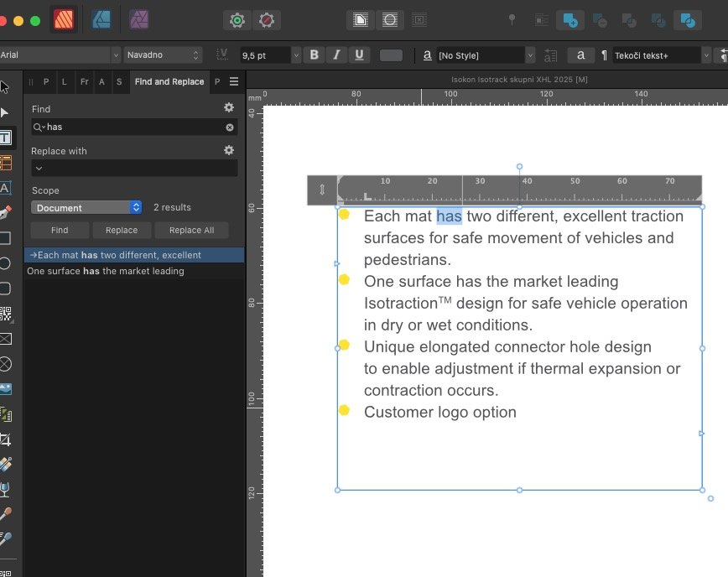Click the text colour swatch
The image size is (728, 577).
(391, 55)
